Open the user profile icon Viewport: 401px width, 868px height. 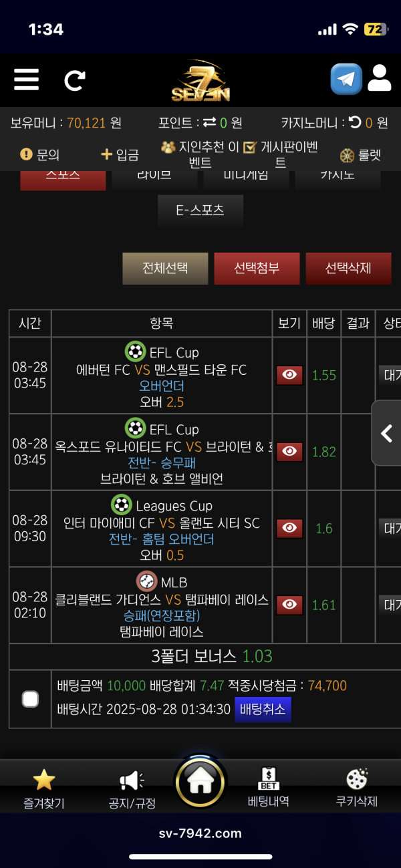(x=380, y=79)
